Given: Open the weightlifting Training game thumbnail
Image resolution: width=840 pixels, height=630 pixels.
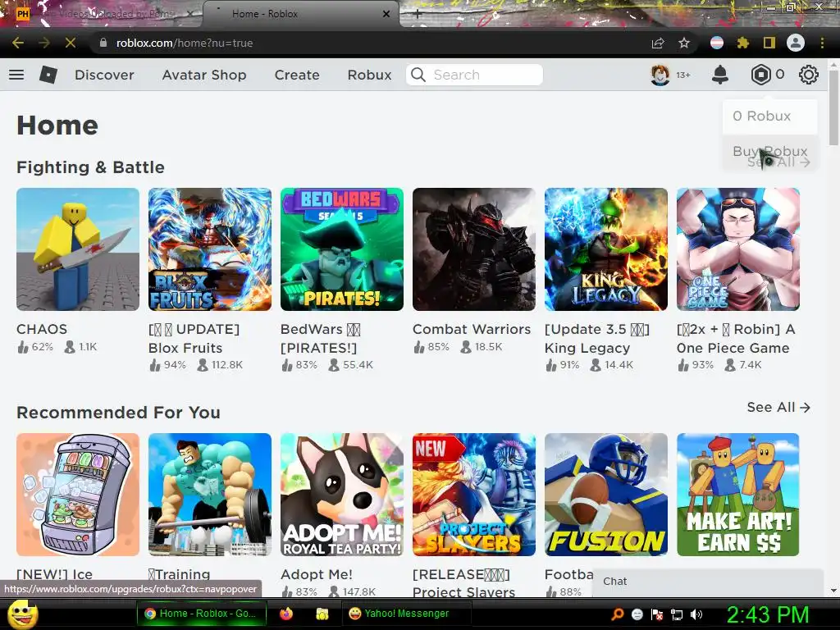Looking at the screenshot, I should click(210, 495).
